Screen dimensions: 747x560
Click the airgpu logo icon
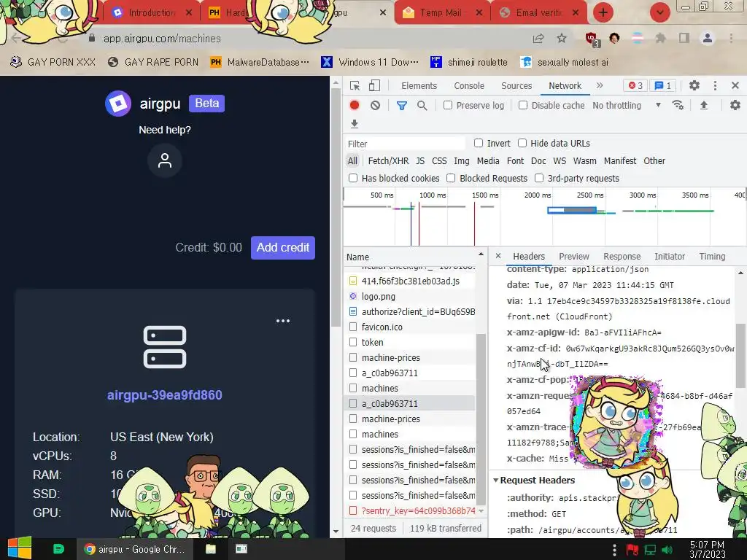[x=118, y=104]
